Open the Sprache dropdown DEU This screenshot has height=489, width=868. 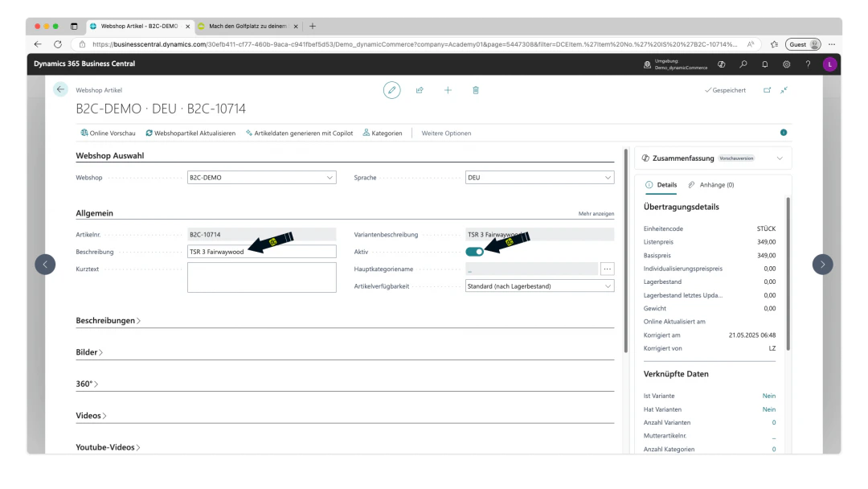(x=539, y=177)
